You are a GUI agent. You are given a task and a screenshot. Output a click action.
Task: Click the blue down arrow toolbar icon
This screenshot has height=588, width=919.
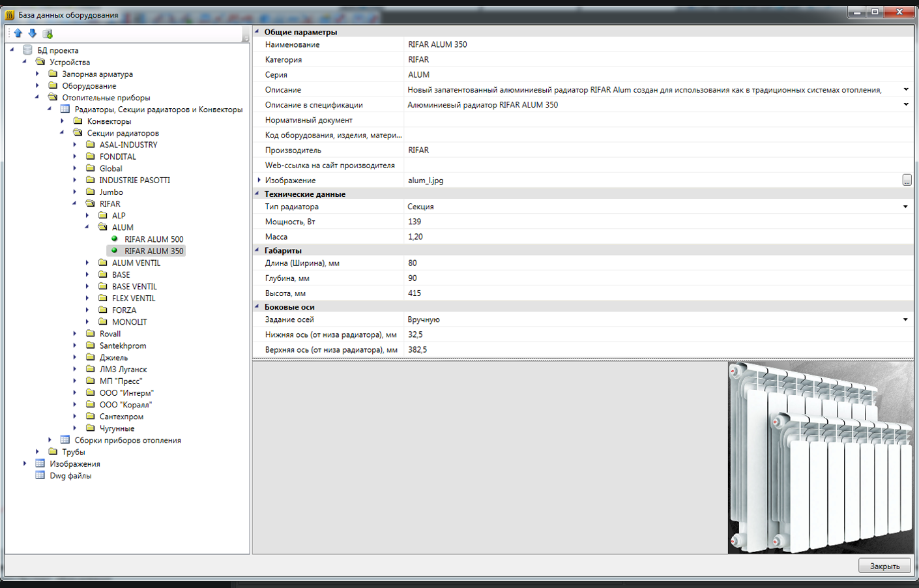(x=32, y=33)
